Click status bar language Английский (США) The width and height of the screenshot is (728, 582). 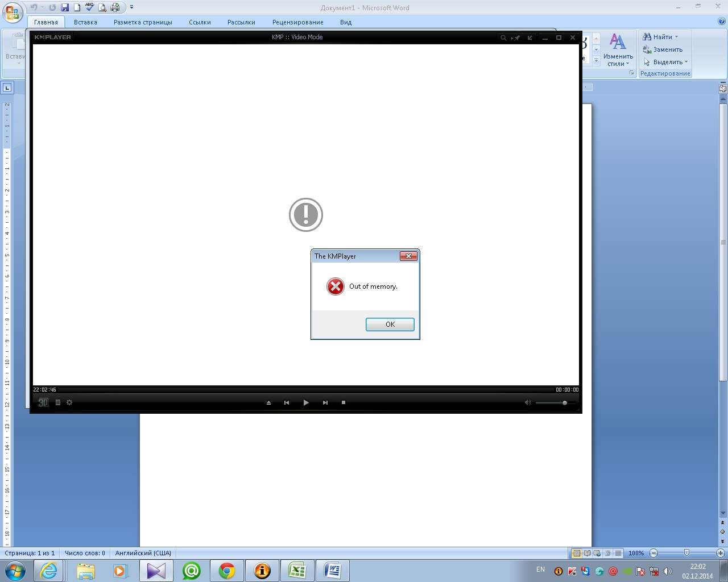coord(143,553)
